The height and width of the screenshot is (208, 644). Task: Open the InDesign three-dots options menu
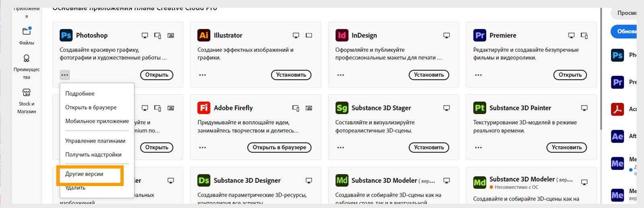(x=341, y=75)
